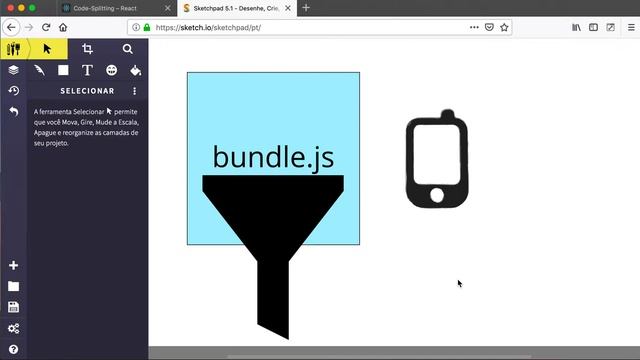Open the Firefox hamburger menu
640x360 pixels.
click(631, 27)
